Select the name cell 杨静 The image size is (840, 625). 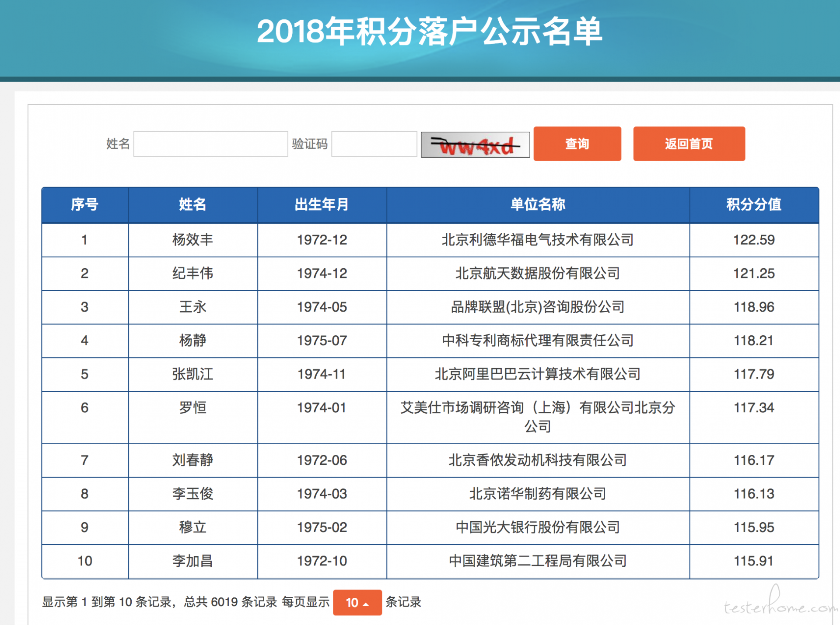click(x=192, y=341)
